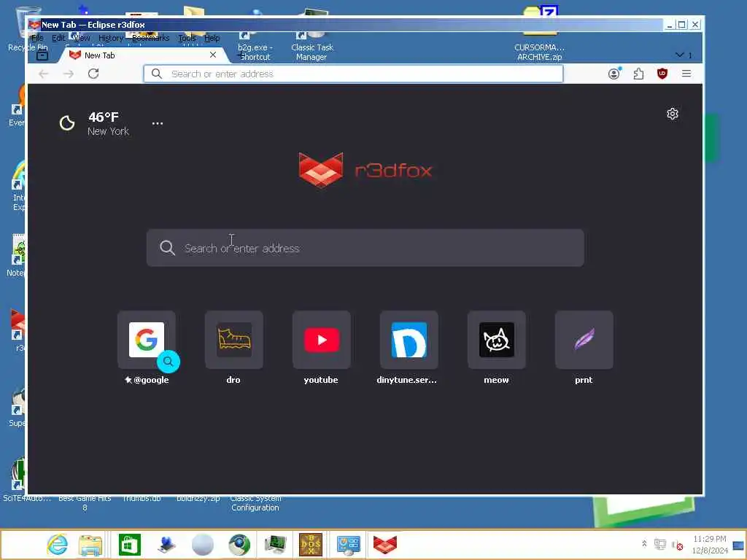Open the uBlock Origin shield icon
The height and width of the screenshot is (560, 747).
click(662, 74)
